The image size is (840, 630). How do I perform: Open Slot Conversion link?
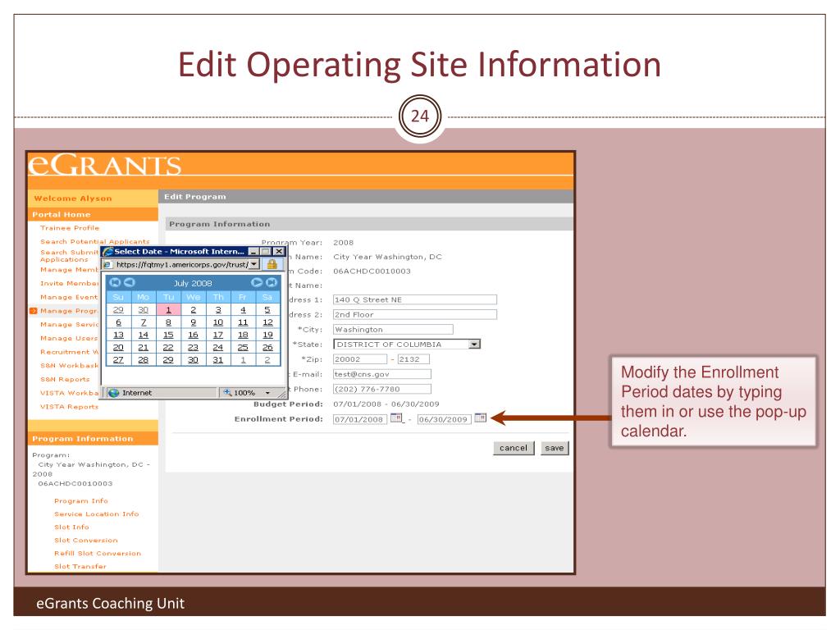click(85, 540)
